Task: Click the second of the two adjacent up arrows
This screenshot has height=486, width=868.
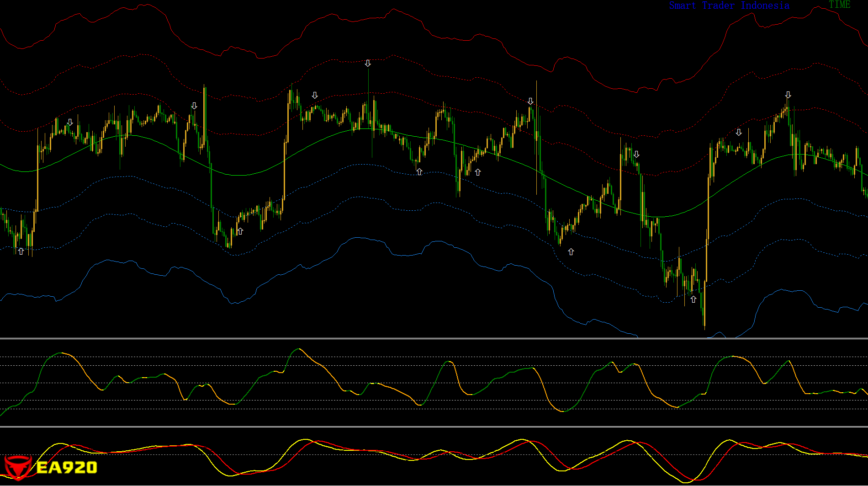Action: pos(478,172)
